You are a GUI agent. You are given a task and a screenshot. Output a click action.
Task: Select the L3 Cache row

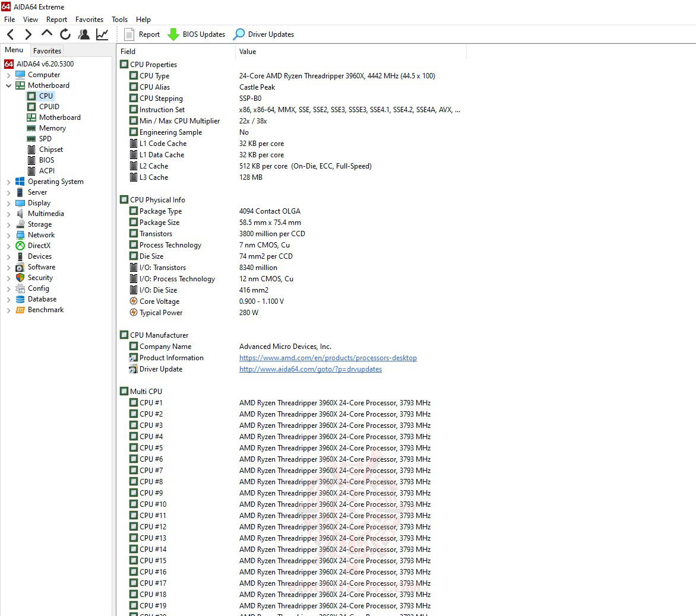coord(293,177)
